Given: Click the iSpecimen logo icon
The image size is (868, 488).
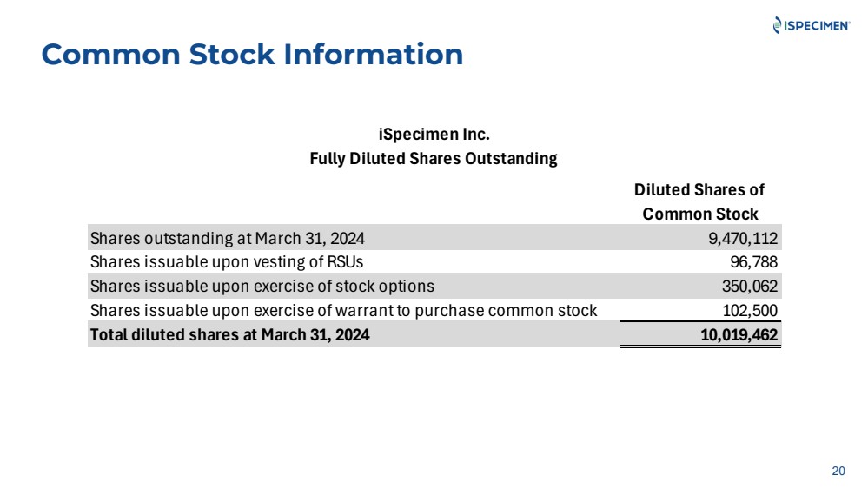Looking at the screenshot, I should pos(778,25).
